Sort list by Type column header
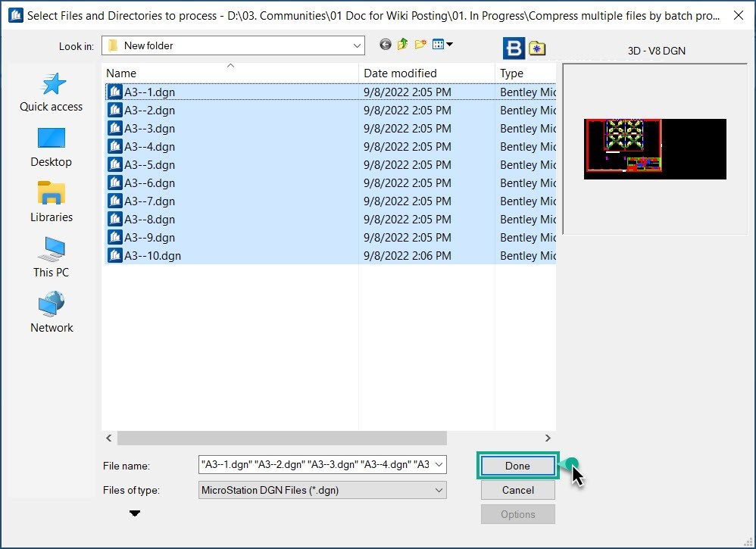The height and width of the screenshot is (549, 756). point(526,73)
